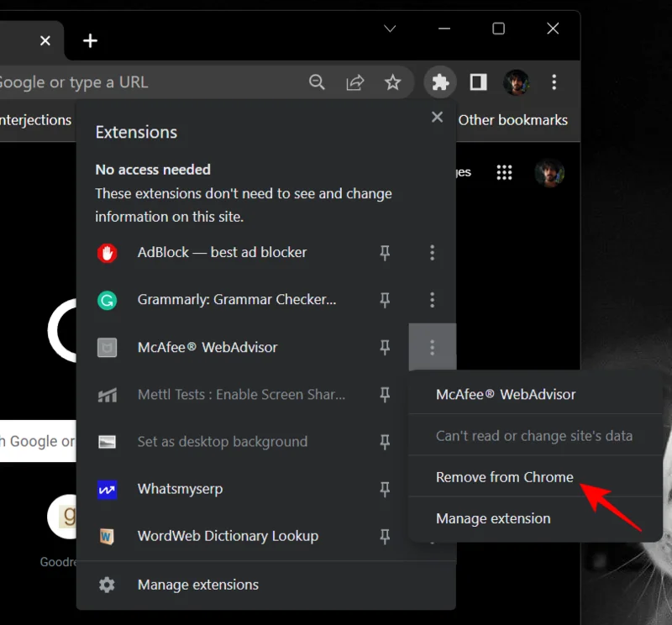Toggle the side panel icon
The height and width of the screenshot is (625, 672).
[477, 82]
